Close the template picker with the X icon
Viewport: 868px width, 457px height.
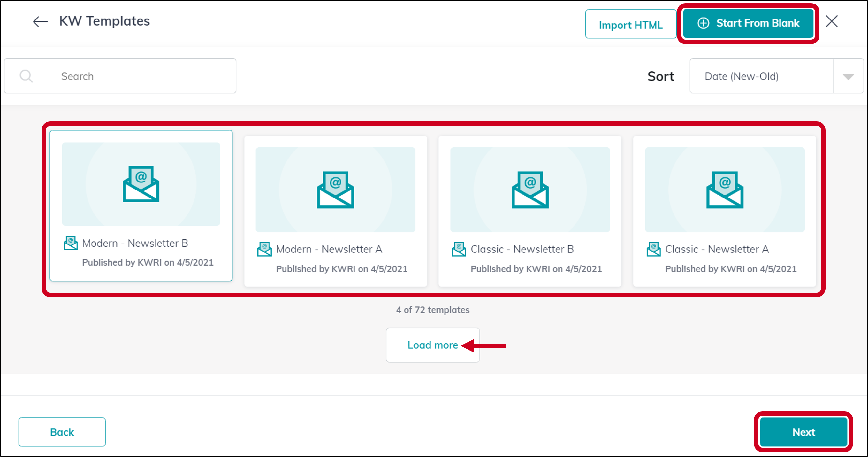coord(831,22)
